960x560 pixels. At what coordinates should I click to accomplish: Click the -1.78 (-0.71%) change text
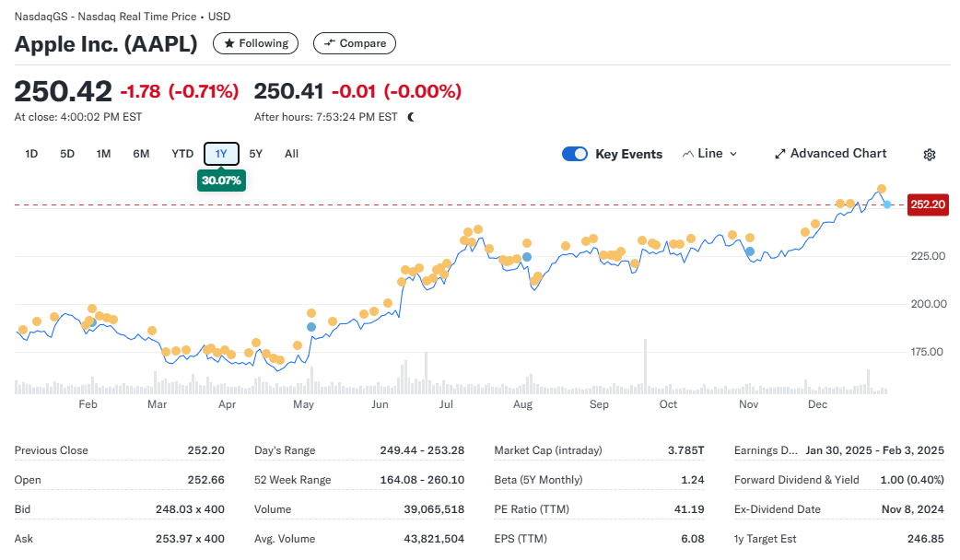point(180,92)
